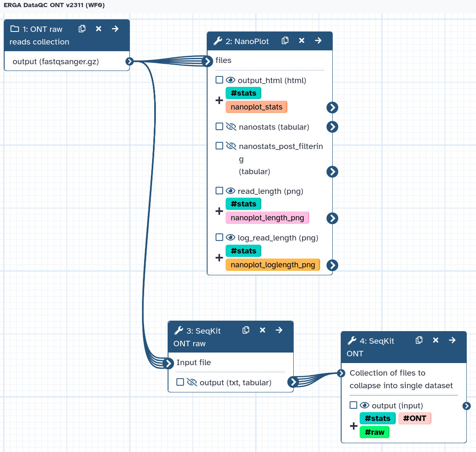Click output terminal of fastqsanger.gz output
This screenshot has height=452, width=476.
[x=130, y=62]
